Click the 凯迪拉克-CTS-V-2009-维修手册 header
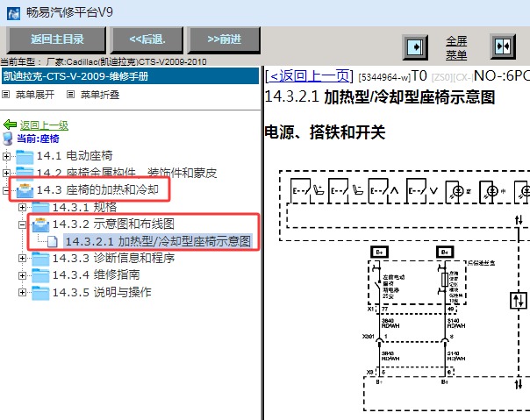This screenshot has height=420, width=530. (x=130, y=76)
